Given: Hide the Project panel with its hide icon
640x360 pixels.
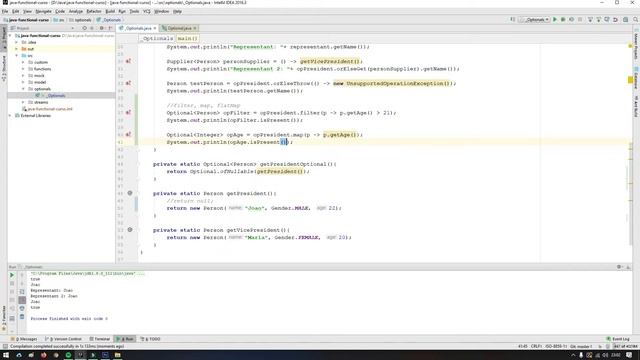Looking at the screenshot, I should 110,28.
